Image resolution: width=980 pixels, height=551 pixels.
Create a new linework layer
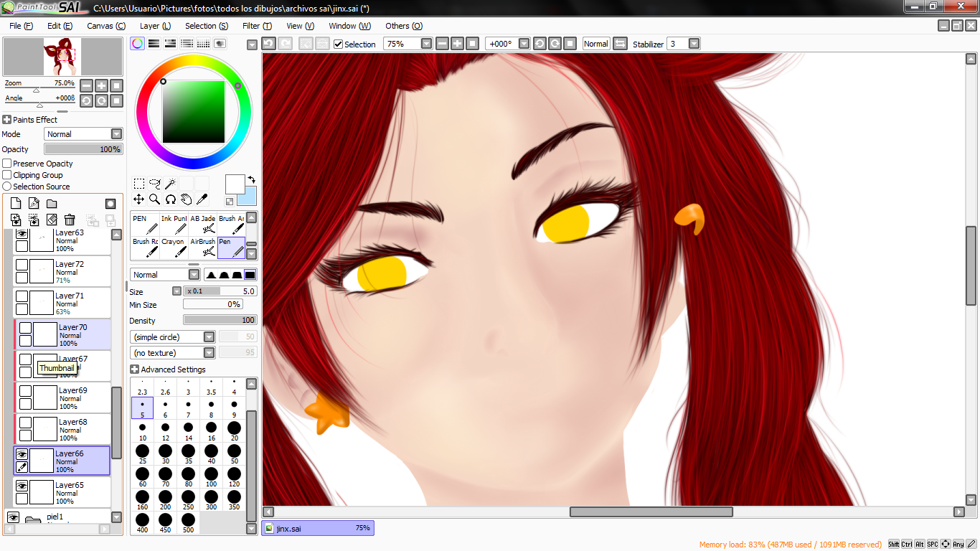pos(34,204)
